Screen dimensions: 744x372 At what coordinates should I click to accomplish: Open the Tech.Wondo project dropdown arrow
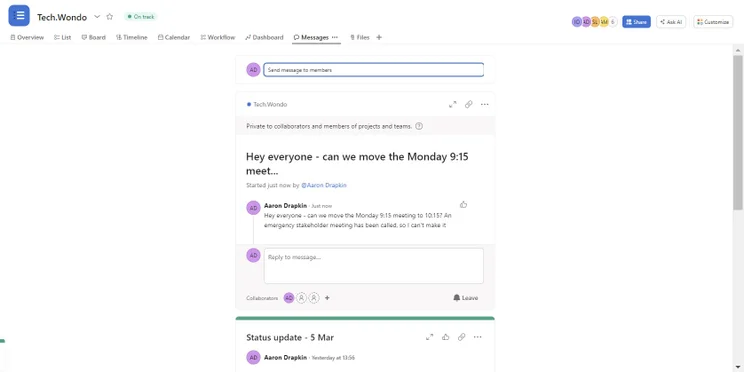pyautogui.click(x=97, y=17)
